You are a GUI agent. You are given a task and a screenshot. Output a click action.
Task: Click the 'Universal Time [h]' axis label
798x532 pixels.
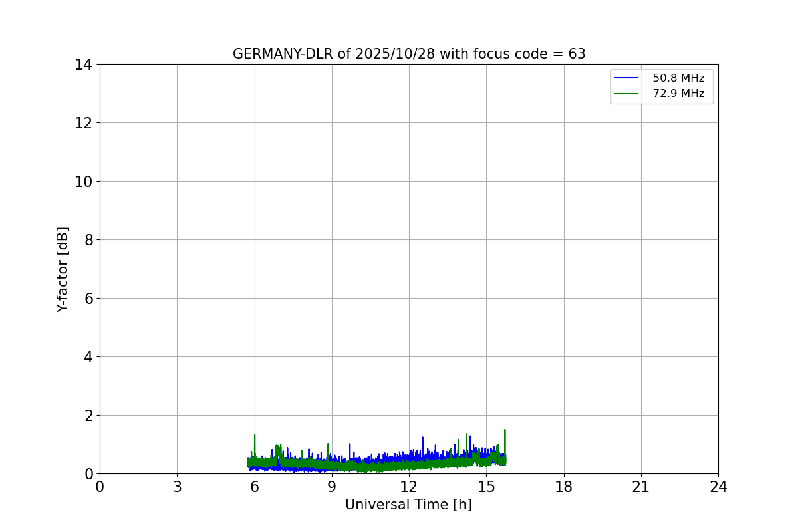point(408,505)
